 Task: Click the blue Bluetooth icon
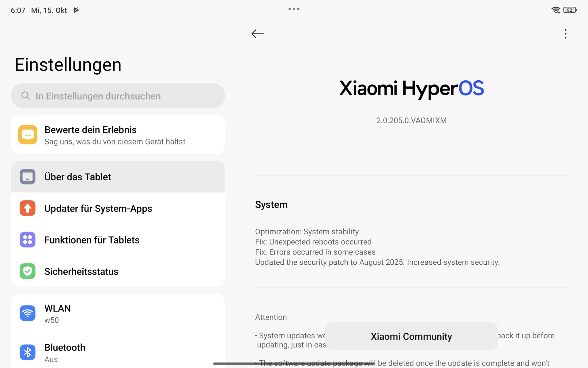(28, 352)
